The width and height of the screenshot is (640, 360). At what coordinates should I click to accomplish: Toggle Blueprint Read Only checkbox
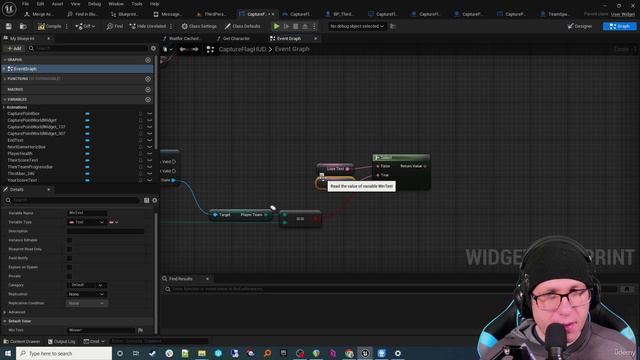(x=69, y=249)
